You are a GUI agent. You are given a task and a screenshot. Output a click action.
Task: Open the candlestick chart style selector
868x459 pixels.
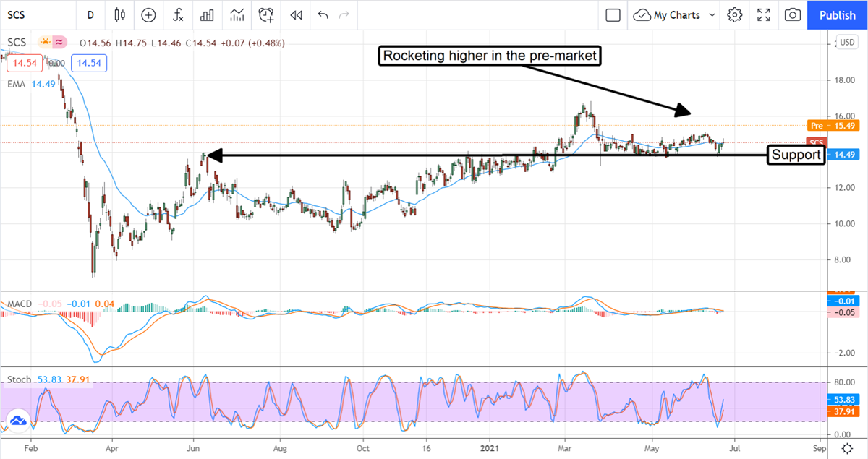click(x=120, y=14)
